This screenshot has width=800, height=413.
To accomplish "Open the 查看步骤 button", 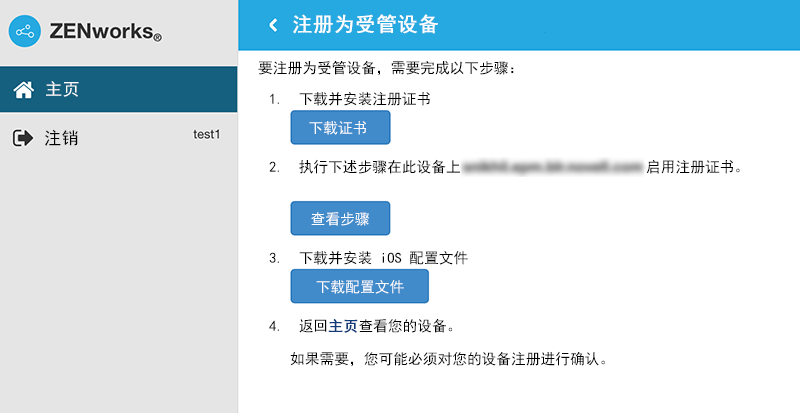I will tap(339, 218).
